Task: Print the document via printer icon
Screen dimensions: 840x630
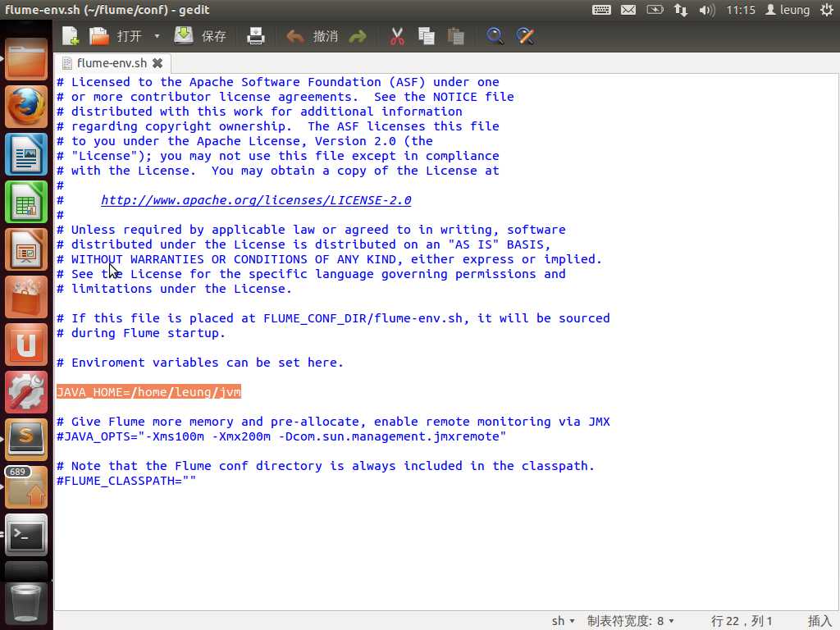Action: pyautogui.click(x=256, y=36)
